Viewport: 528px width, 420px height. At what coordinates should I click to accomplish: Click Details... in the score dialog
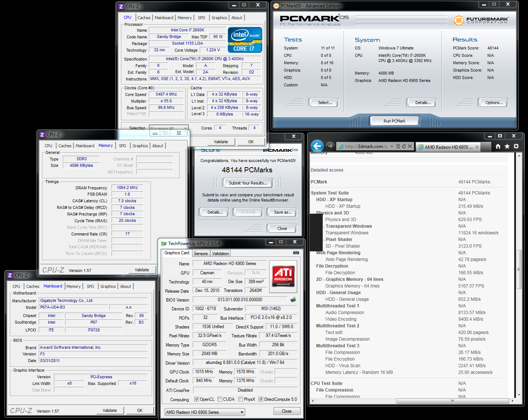(215, 212)
